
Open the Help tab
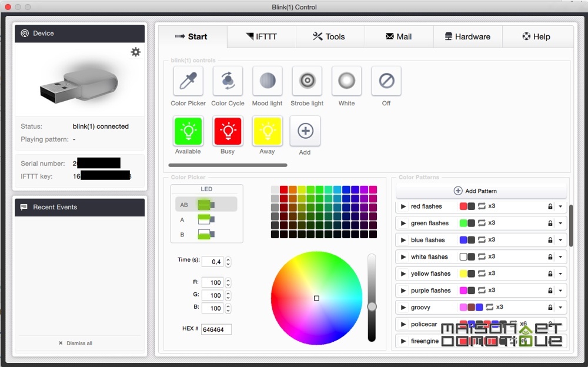537,37
